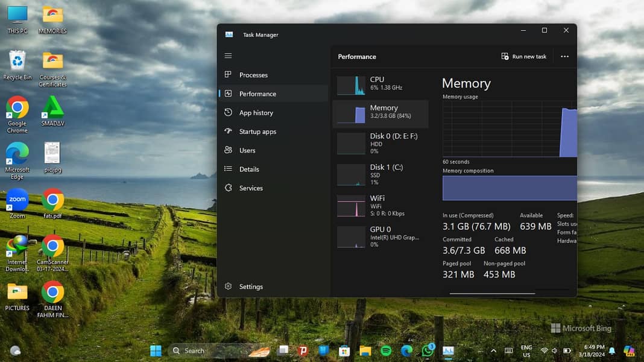
Task: Click the Memory composition bar
Action: tap(510, 188)
